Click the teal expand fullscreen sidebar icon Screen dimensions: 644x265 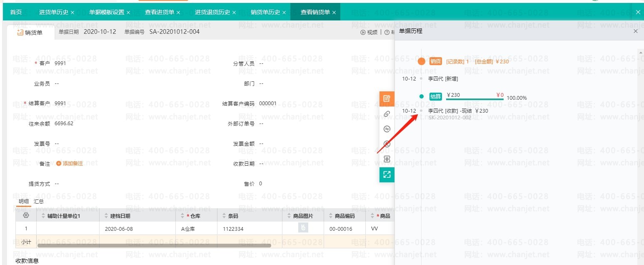[x=387, y=174]
